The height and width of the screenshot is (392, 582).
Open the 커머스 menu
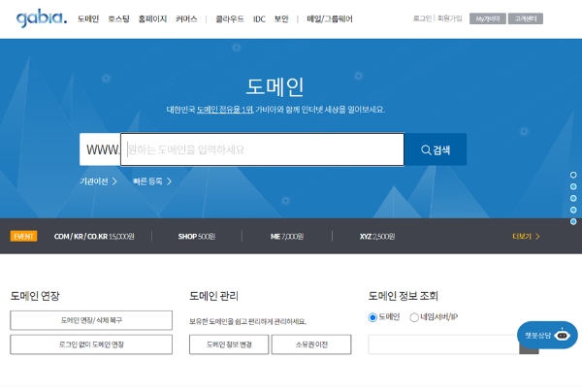point(186,19)
